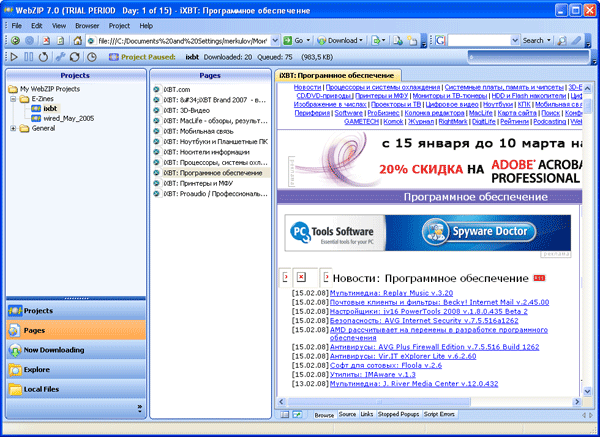Open the Browser menu
This screenshot has width=600, height=437.
coord(87,26)
